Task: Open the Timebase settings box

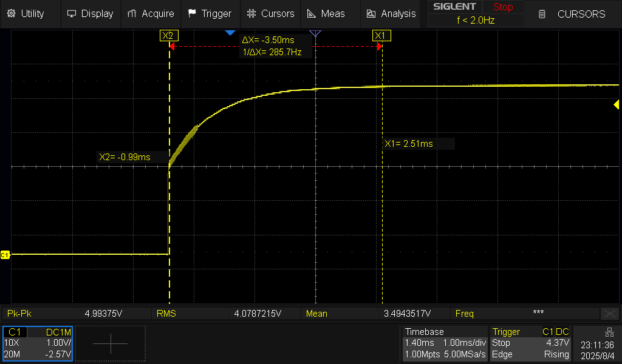Action: pos(445,343)
